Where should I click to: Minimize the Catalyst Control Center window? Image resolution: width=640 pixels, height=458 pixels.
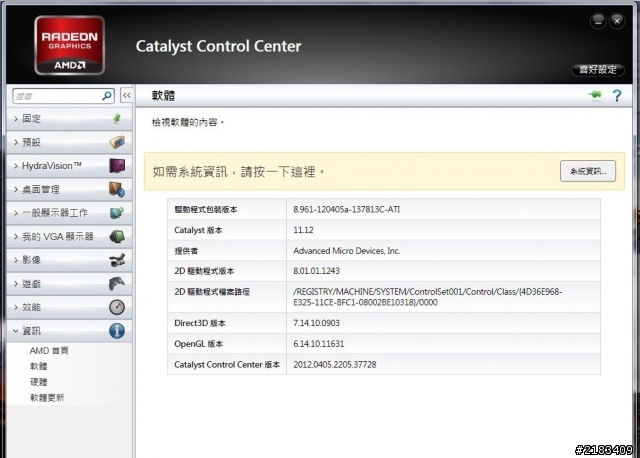tap(598, 21)
